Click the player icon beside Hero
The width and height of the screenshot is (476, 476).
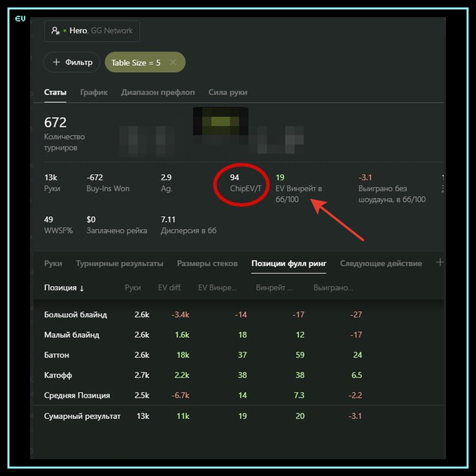tap(55, 31)
